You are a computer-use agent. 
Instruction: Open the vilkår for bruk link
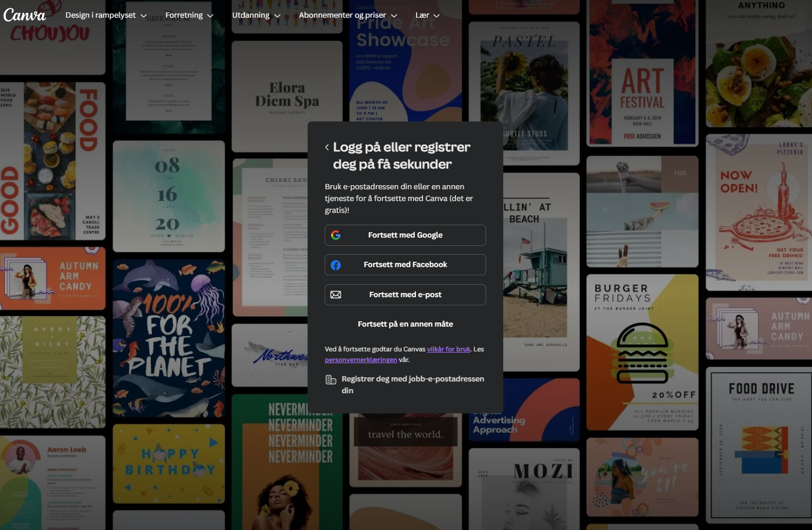pyautogui.click(x=448, y=349)
